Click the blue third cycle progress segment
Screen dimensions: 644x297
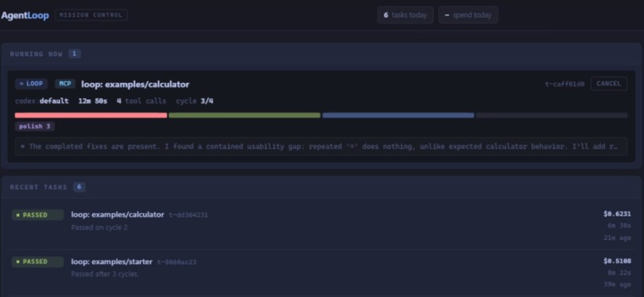tap(398, 115)
